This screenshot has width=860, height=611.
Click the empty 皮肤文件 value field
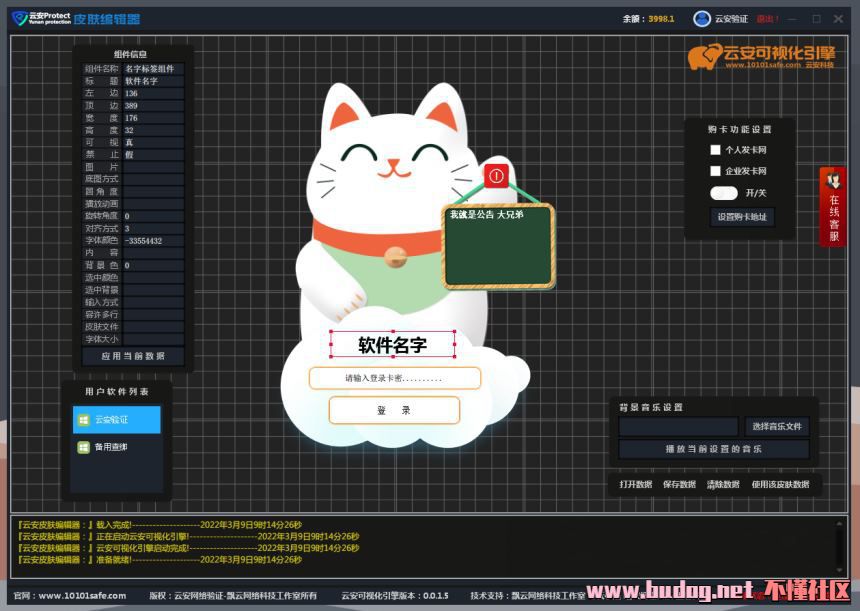pos(154,327)
